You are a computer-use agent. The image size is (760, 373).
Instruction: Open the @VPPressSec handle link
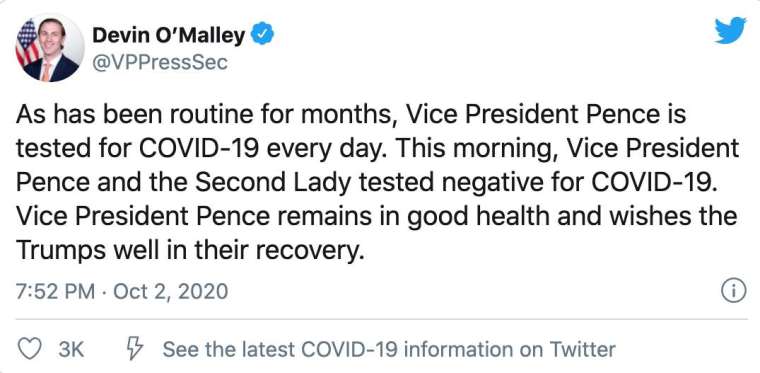pos(159,63)
